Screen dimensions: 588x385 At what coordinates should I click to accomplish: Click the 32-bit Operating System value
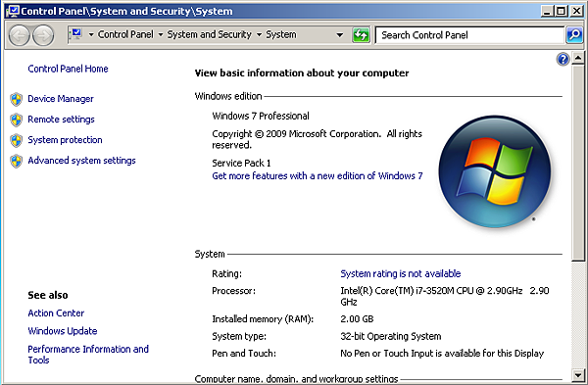[x=391, y=336]
